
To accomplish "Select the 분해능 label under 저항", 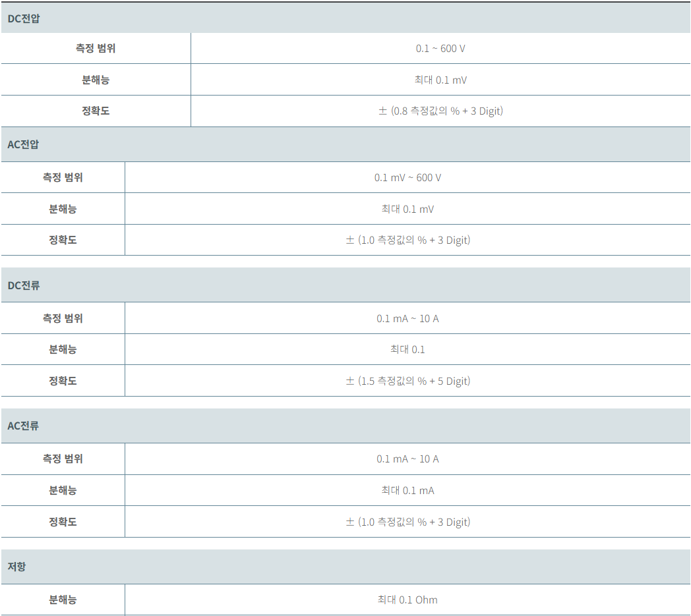I will pyautogui.click(x=63, y=600).
